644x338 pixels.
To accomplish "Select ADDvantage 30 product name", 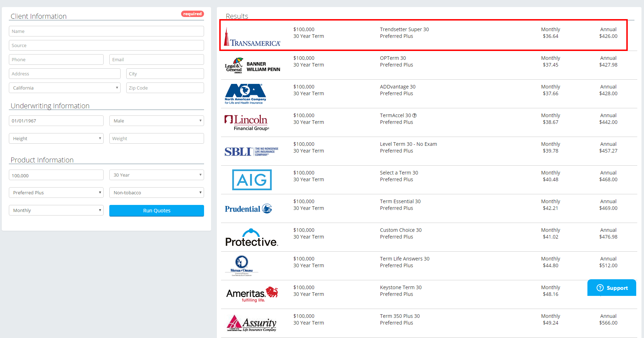I will point(398,87).
